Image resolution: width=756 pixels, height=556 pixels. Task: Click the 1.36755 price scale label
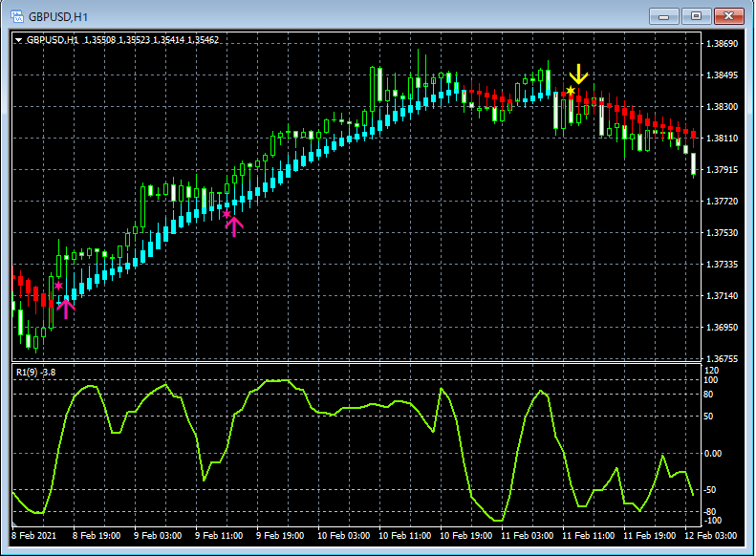(x=723, y=359)
